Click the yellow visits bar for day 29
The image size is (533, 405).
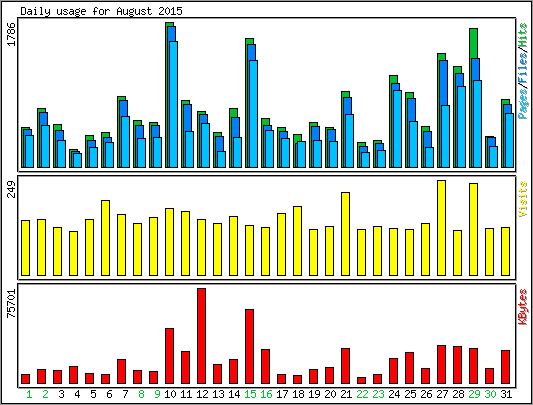click(x=474, y=230)
